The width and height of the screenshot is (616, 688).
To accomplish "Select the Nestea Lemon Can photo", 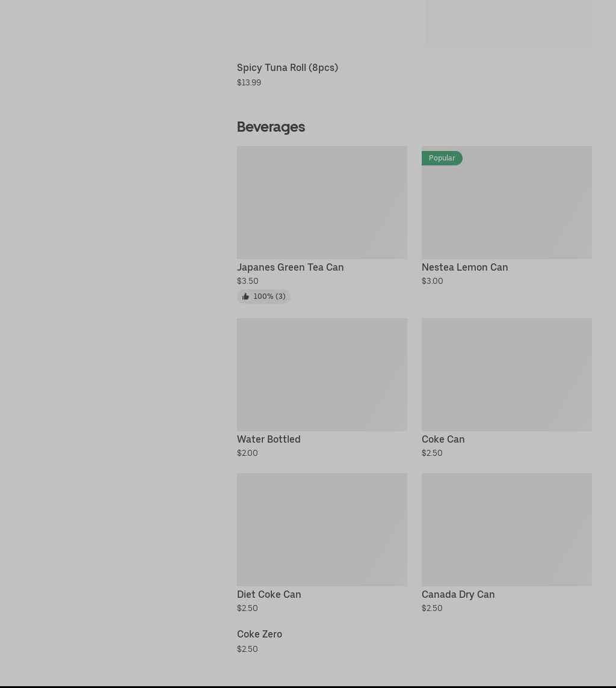I will tap(507, 207).
